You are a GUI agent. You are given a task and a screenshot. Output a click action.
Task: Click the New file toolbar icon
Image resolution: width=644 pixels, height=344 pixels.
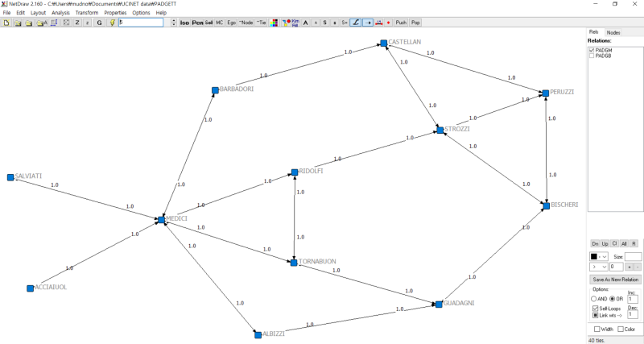(6, 23)
